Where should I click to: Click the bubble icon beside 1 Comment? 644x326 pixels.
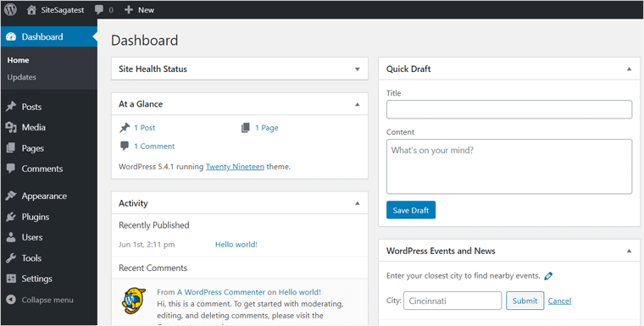[125, 146]
